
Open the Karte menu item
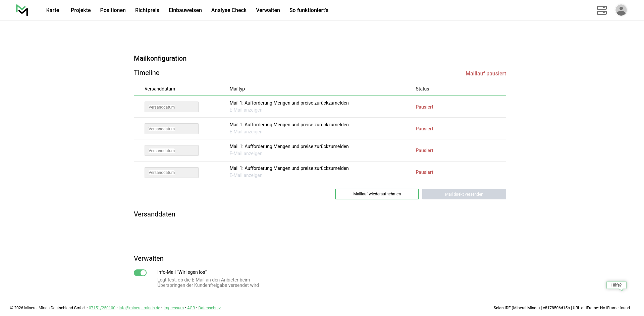pos(53,10)
